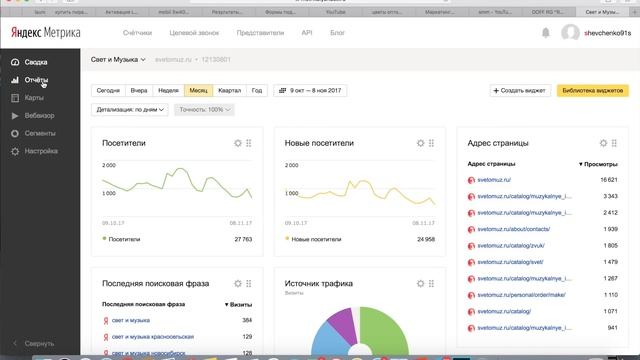
Task: Switch to the YouTube browser tab
Action: coord(336,12)
